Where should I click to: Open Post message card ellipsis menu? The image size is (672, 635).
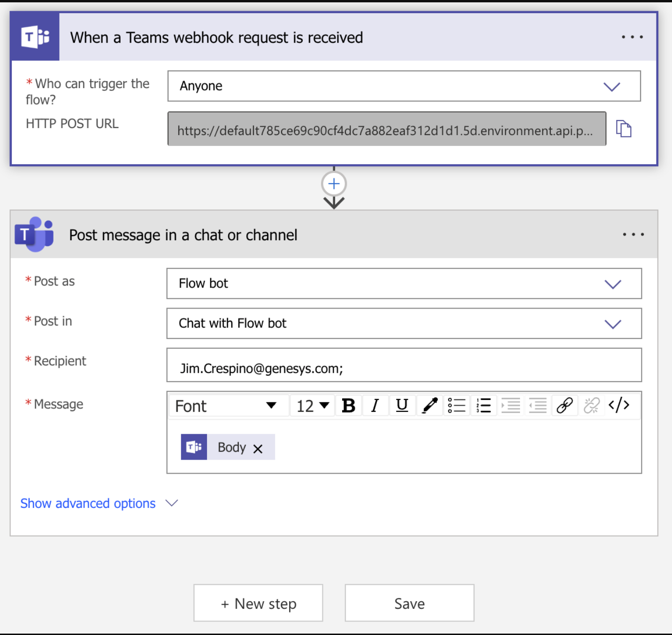(633, 234)
